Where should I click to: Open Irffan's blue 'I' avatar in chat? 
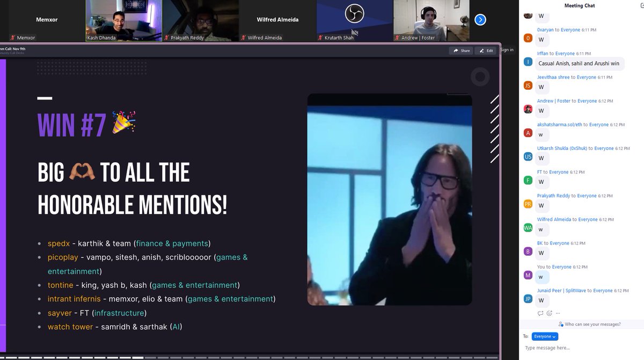coord(528,62)
